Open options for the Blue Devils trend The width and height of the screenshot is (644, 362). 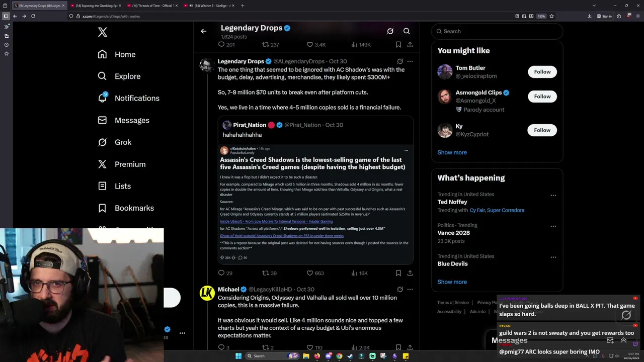point(553,257)
